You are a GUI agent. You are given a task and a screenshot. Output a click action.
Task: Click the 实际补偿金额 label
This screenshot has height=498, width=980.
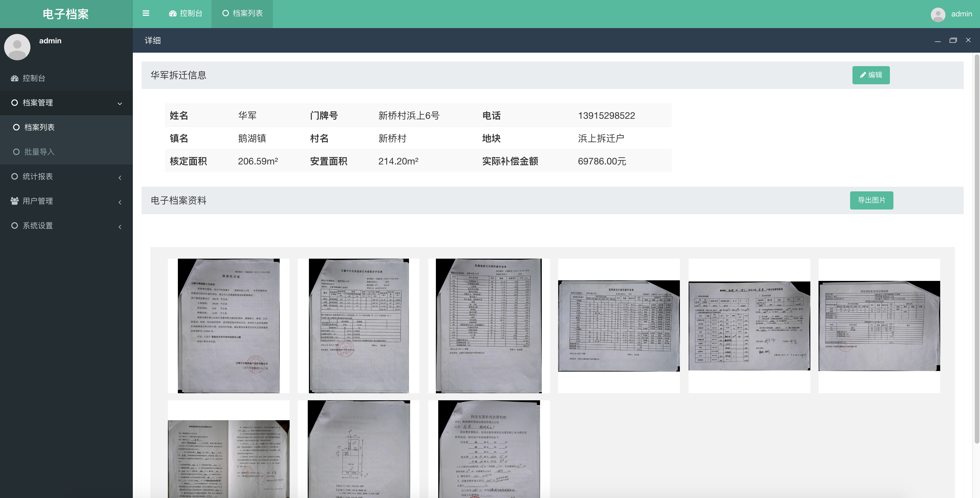click(x=510, y=161)
